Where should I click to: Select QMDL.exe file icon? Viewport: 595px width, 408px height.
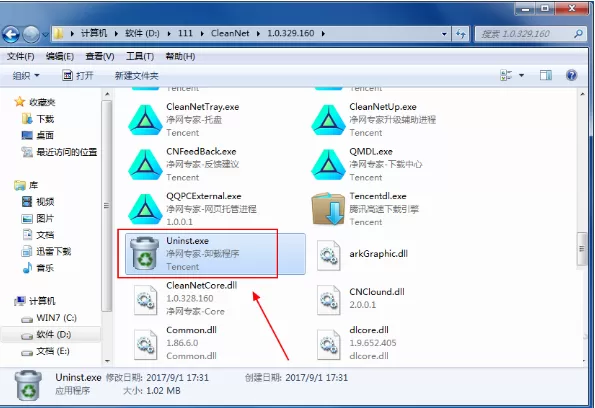pos(328,164)
